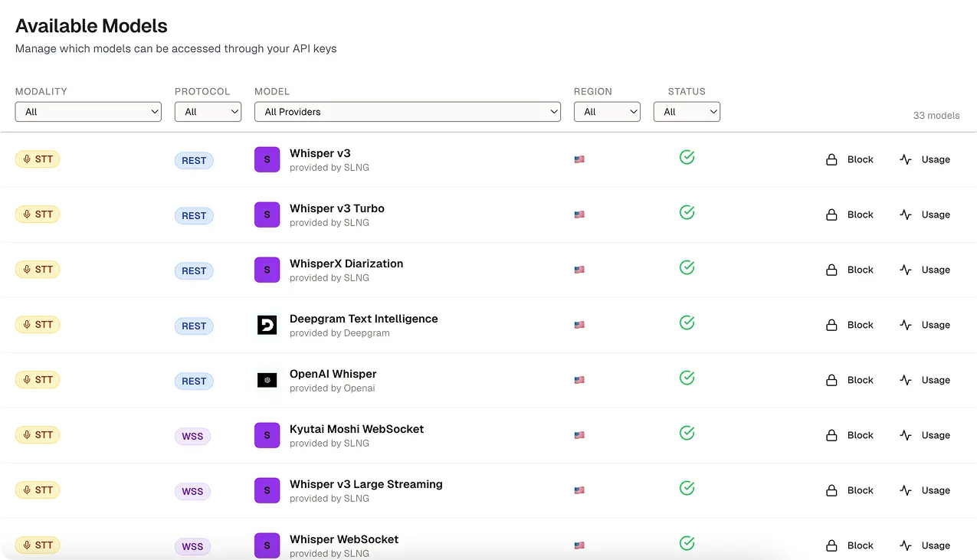Click the STT badge for OpenAI Whisper
The image size is (977, 560).
pyautogui.click(x=38, y=380)
